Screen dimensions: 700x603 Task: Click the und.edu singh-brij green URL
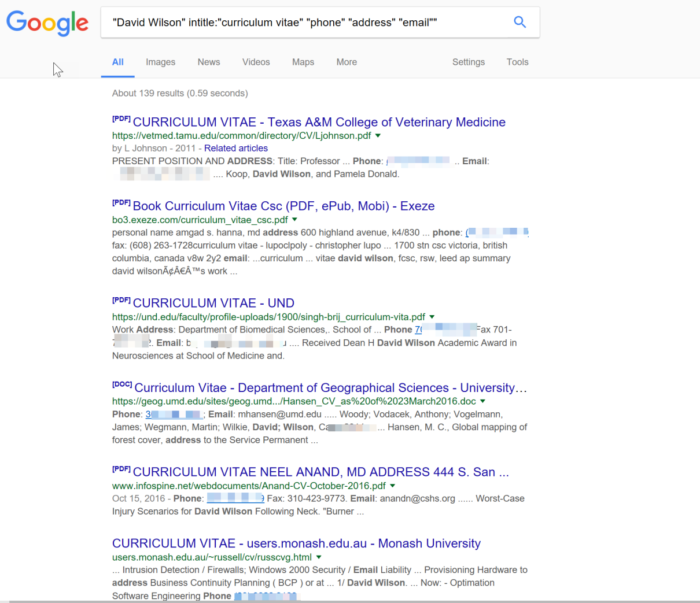(x=269, y=317)
